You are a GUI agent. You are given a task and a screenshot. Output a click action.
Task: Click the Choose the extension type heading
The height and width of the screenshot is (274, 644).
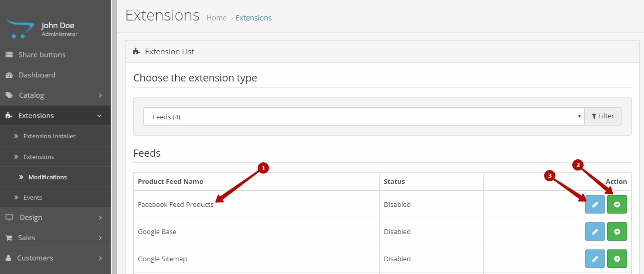click(x=195, y=78)
